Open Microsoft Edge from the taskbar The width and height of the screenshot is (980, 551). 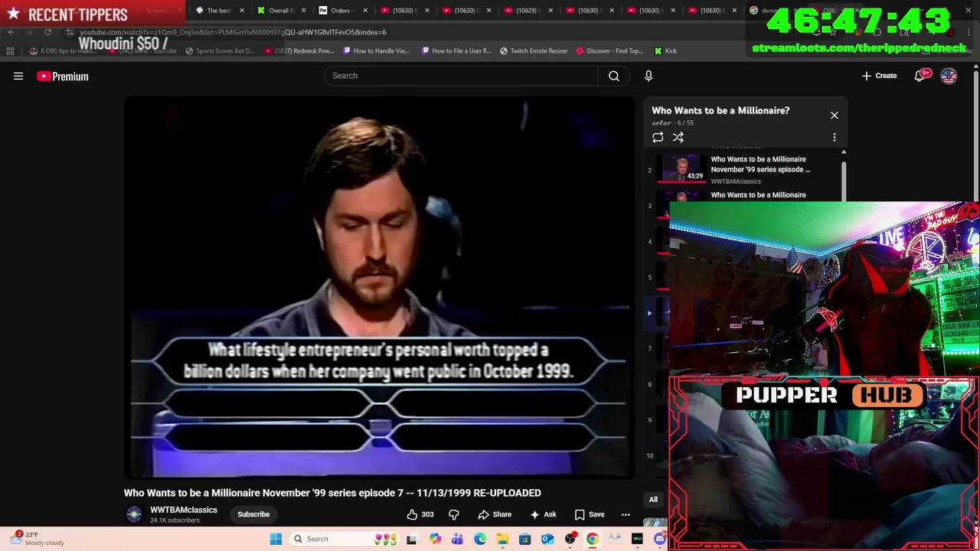(480, 539)
